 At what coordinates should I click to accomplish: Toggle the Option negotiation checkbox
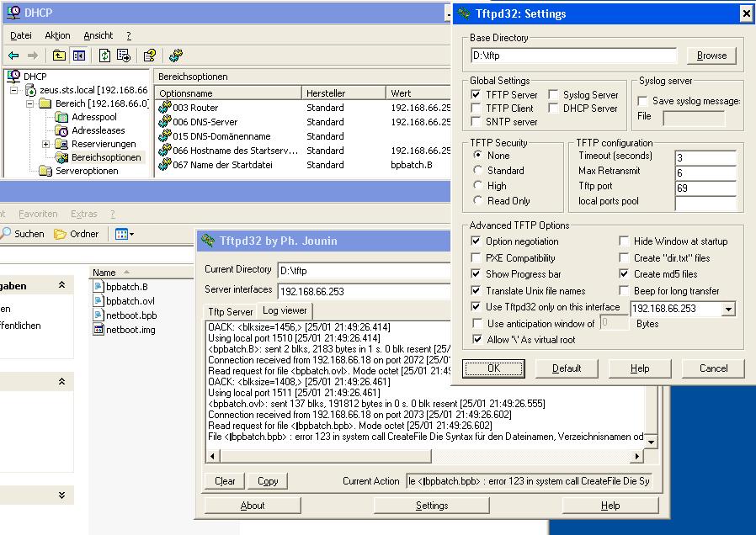(x=476, y=241)
